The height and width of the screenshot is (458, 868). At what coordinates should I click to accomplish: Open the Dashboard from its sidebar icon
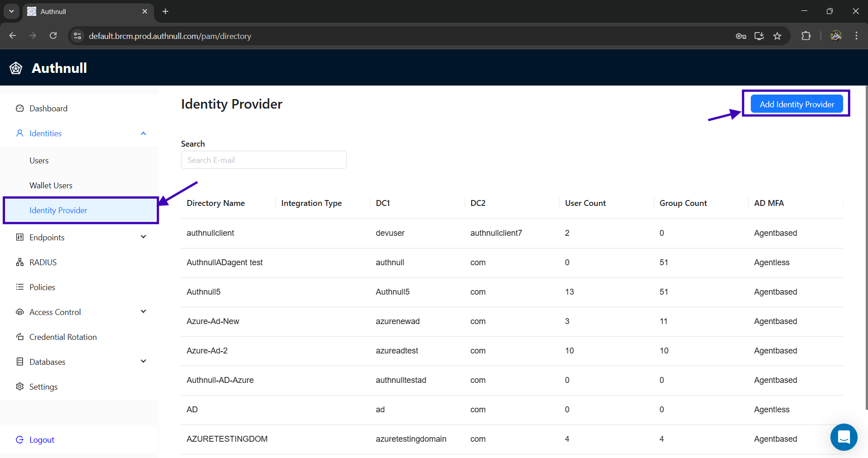point(19,108)
